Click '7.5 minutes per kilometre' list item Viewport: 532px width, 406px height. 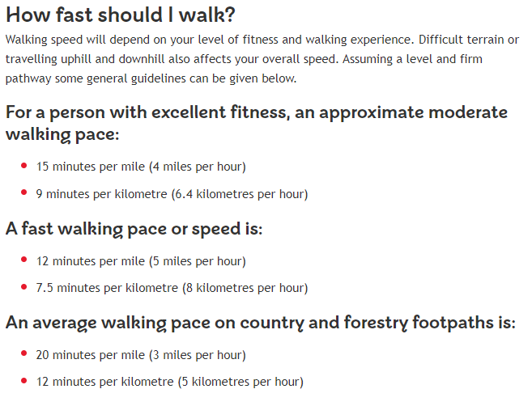point(172,288)
